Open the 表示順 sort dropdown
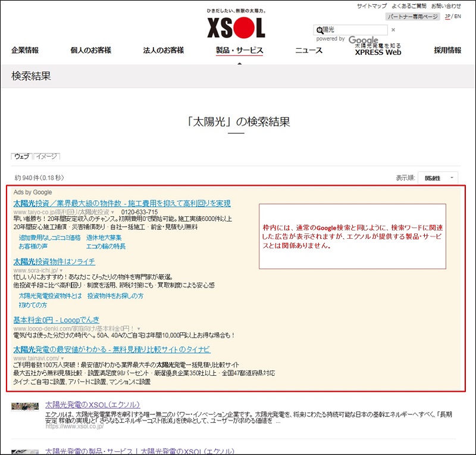 pyautogui.click(x=438, y=178)
